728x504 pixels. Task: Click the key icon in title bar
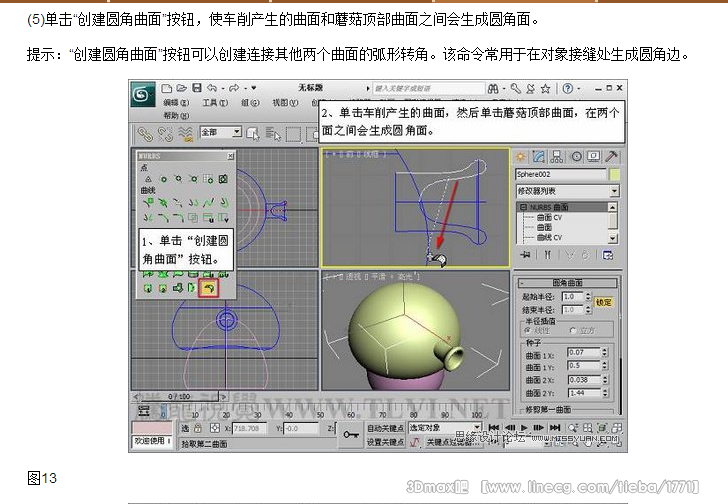pos(515,88)
